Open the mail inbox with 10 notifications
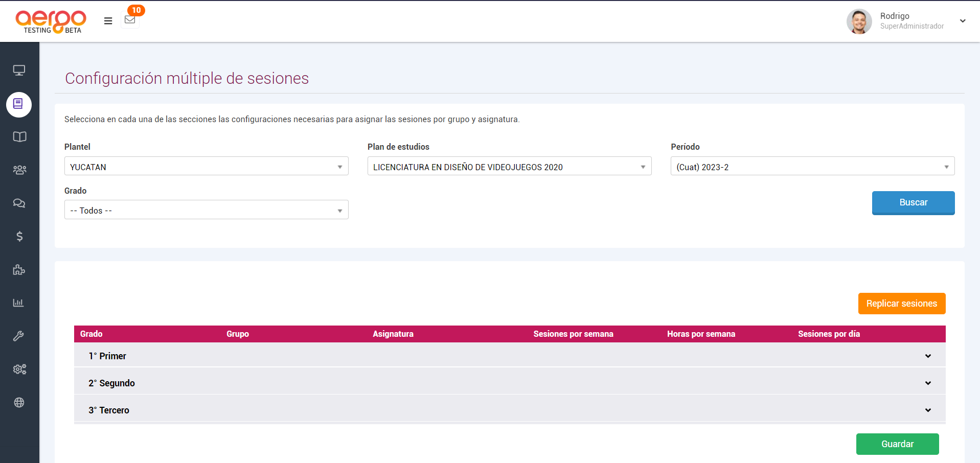980x463 pixels. click(x=130, y=20)
